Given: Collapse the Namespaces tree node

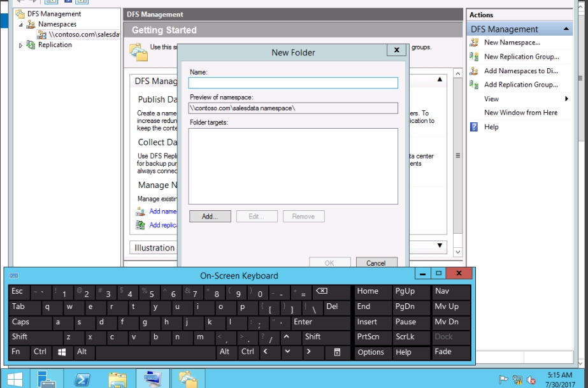Looking at the screenshot, I should pos(20,25).
